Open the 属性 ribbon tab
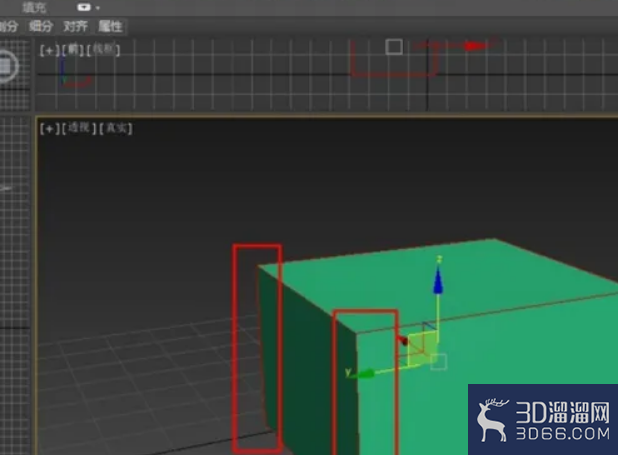 pyautogui.click(x=110, y=26)
